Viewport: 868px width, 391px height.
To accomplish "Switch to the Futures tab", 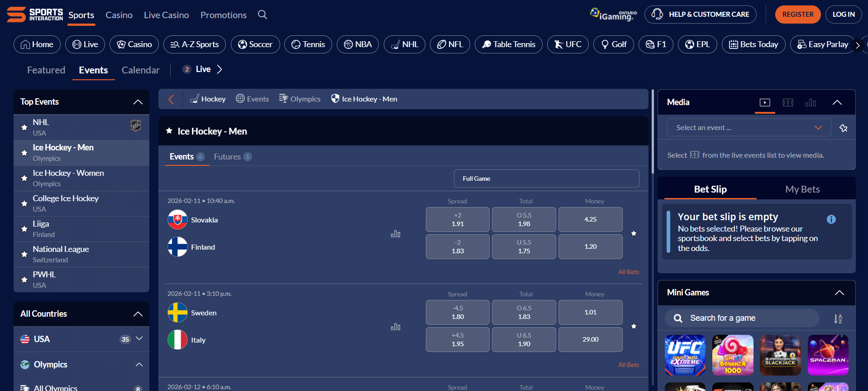I will coord(233,157).
